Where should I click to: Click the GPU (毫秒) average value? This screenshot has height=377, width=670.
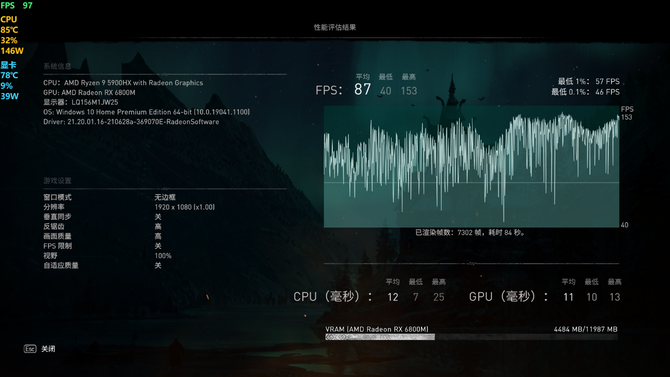point(568,297)
